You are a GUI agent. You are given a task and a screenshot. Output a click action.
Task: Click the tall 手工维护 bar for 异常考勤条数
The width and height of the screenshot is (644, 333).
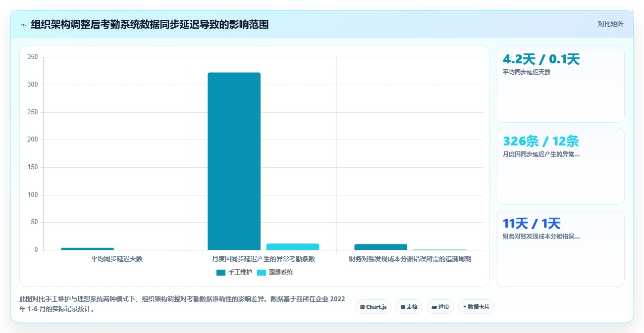(x=234, y=161)
